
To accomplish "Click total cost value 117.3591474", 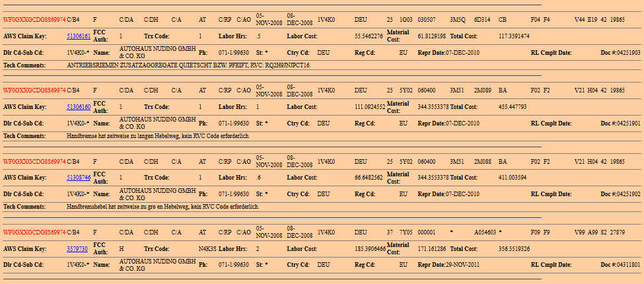I will (514, 36).
